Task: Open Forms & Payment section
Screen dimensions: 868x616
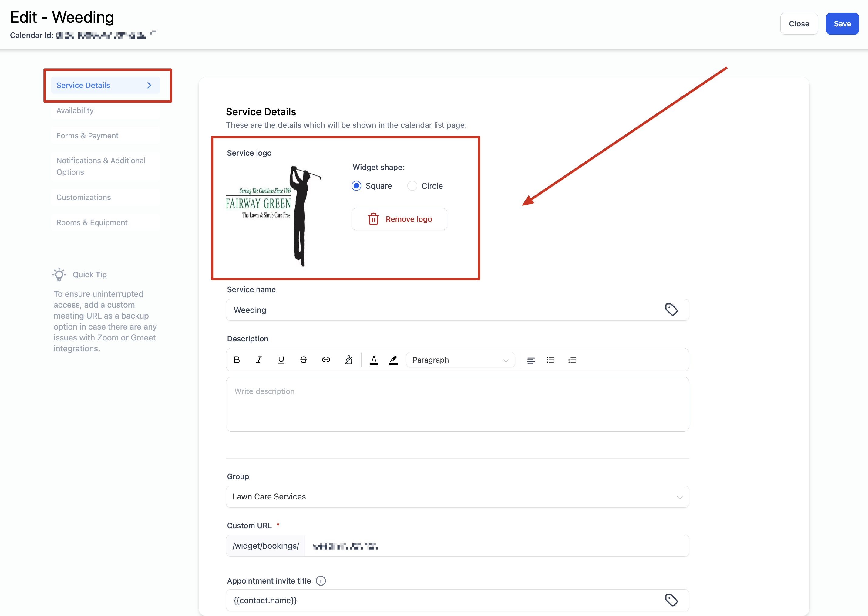Action: (x=87, y=136)
